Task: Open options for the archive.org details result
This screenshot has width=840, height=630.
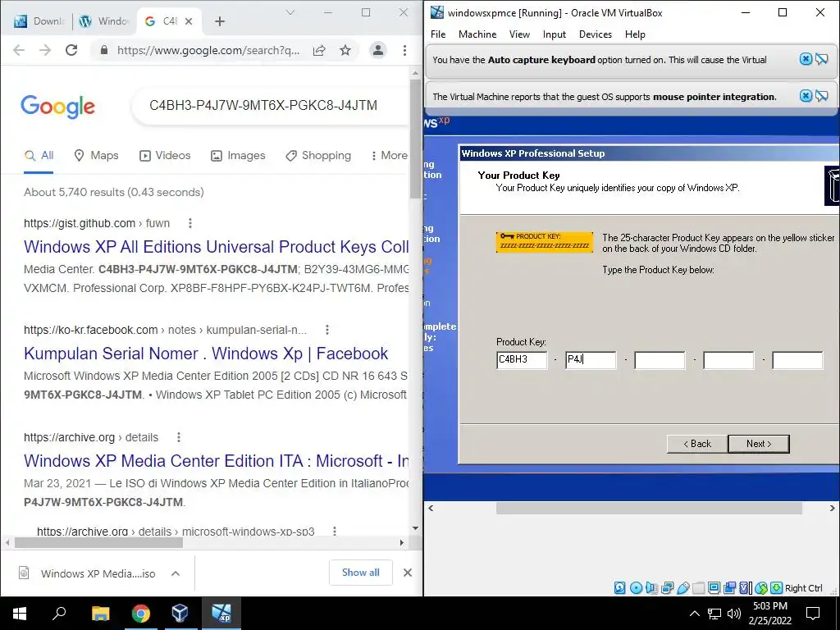Action: (x=179, y=437)
